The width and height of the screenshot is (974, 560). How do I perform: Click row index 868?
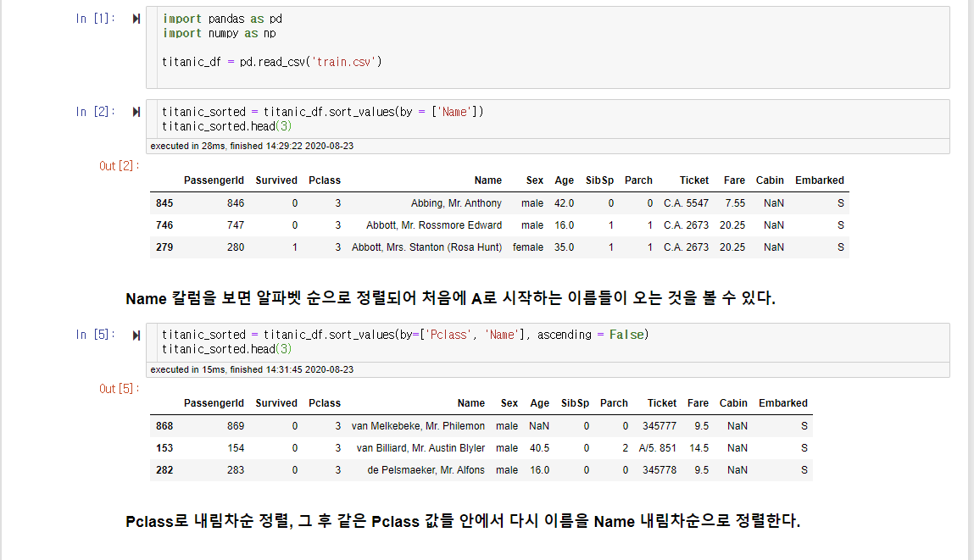[x=164, y=426]
